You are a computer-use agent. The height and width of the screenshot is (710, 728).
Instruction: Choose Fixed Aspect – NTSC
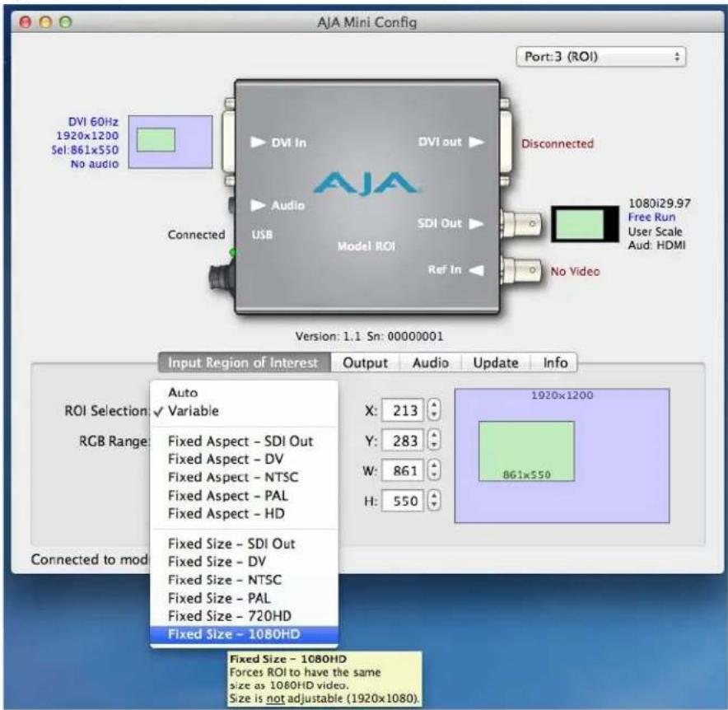point(245,478)
